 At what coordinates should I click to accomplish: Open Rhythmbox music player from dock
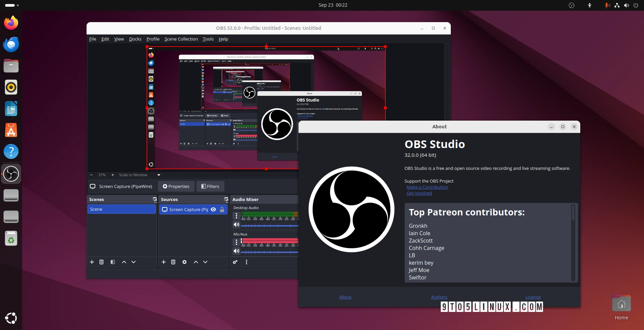pos(11,87)
